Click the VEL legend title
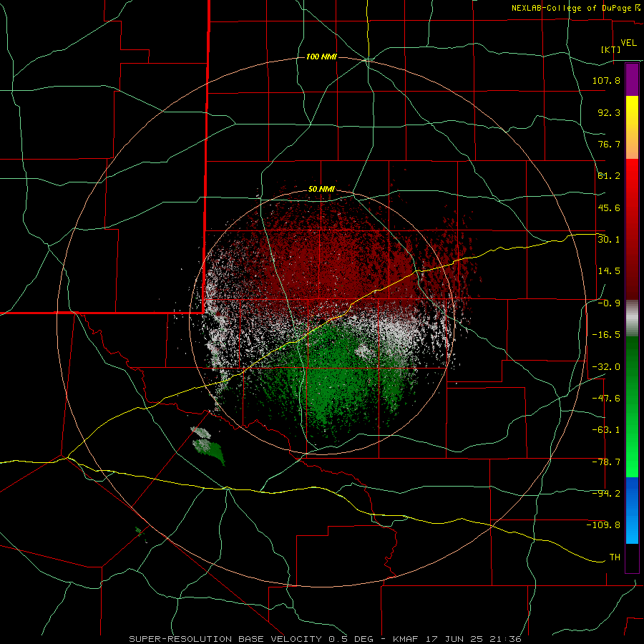Screen dimensions: 644x644 click(628, 43)
